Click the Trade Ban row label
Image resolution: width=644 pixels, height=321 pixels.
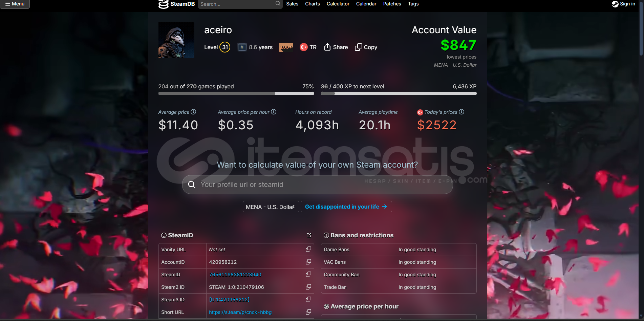point(335,287)
